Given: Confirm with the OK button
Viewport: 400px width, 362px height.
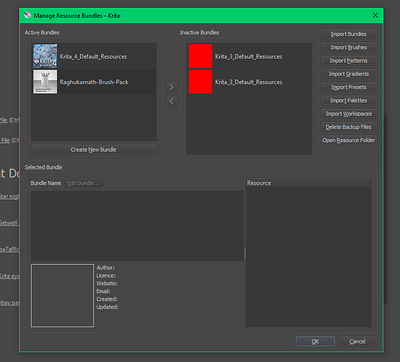Looking at the screenshot, I should click(x=315, y=341).
